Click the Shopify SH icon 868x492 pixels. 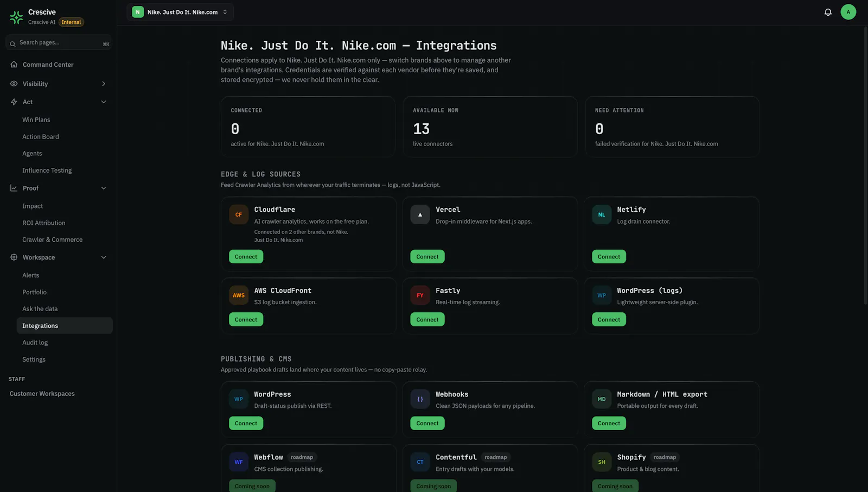[x=602, y=462]
